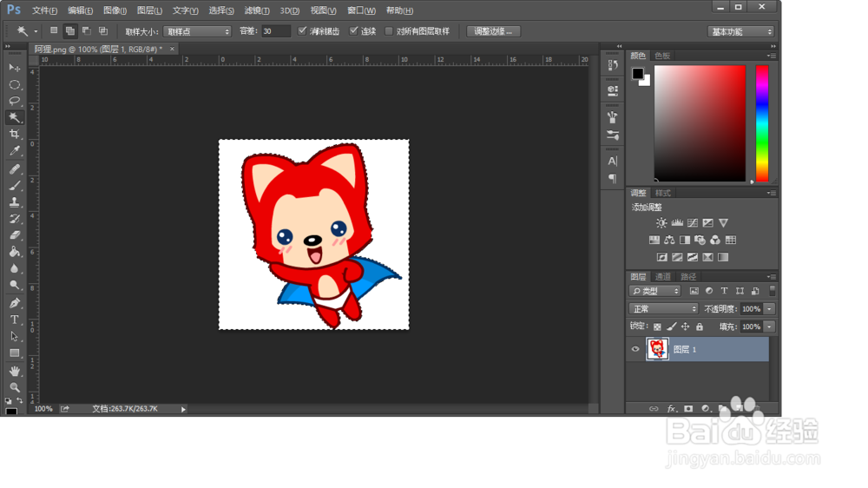Select the Zoom tool
Image resolution: width=868 pixels, height=488 pixels.
(15, 387)
